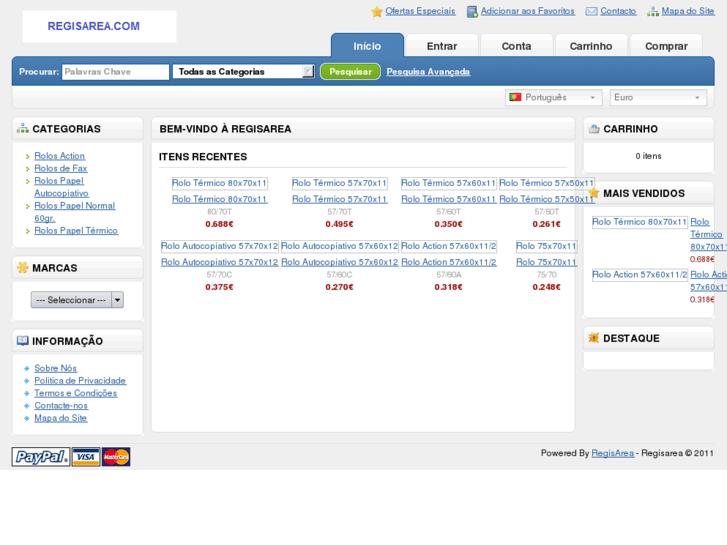The height and width of the screenshot is (545, 727).
Task: Click the 0 itens cart text
Action: click(648, 156)
